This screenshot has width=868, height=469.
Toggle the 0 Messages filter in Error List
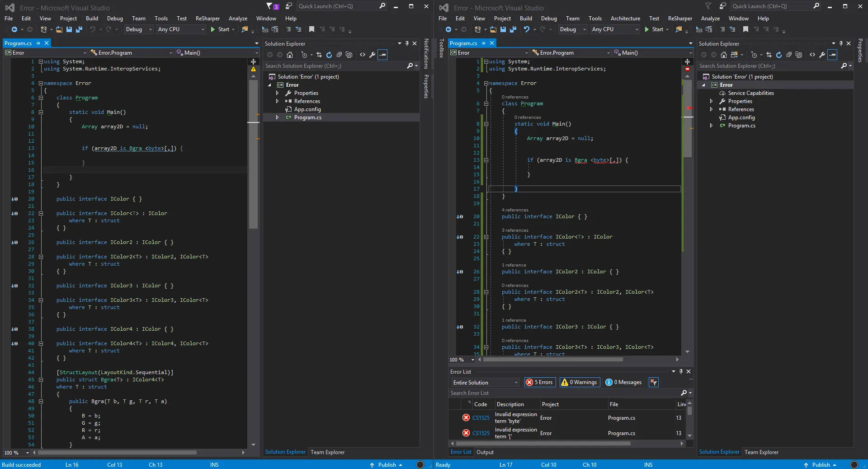[623, 382]
